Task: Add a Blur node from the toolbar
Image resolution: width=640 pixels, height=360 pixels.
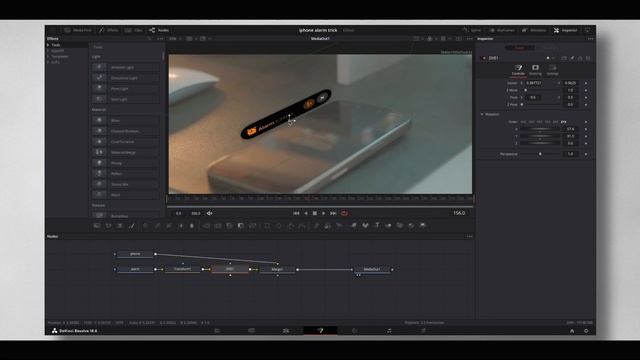Action: pyautogui.click(x=192, y=225)
